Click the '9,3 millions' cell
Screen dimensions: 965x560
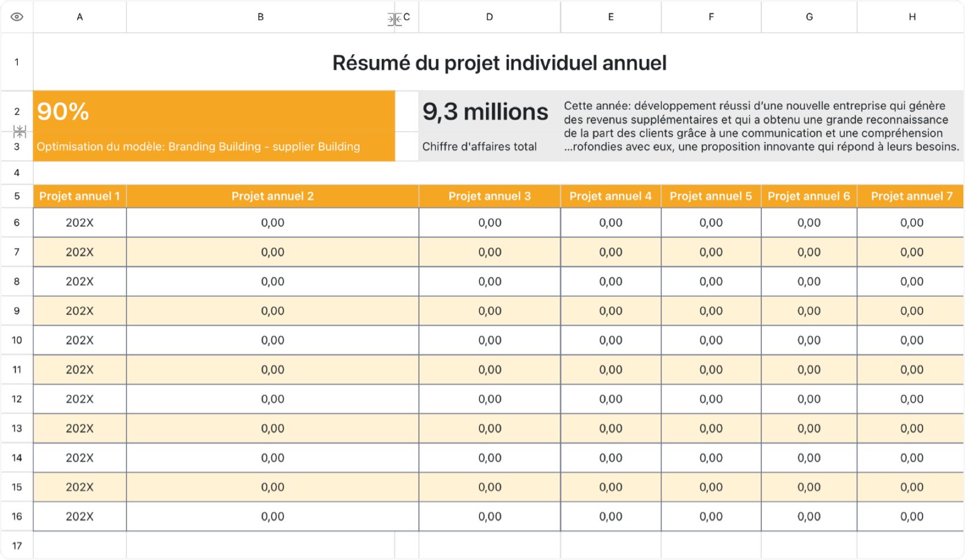490,111
